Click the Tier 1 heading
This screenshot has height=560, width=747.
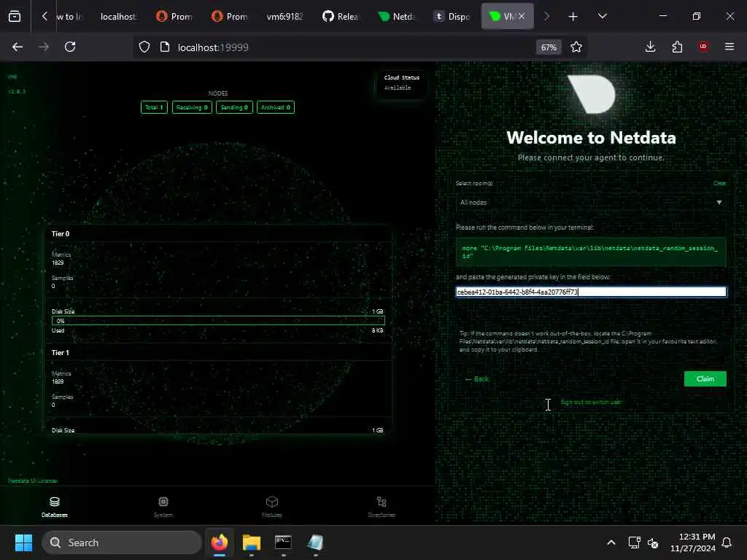[61, 353]
